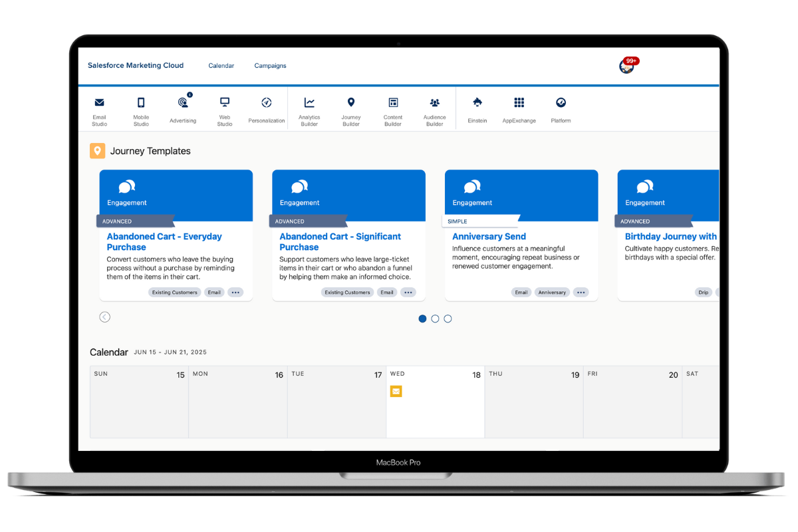Expand more tags on Abandoned Cart Everyday card
Viewport: 798px width, 532px height.
235,292
